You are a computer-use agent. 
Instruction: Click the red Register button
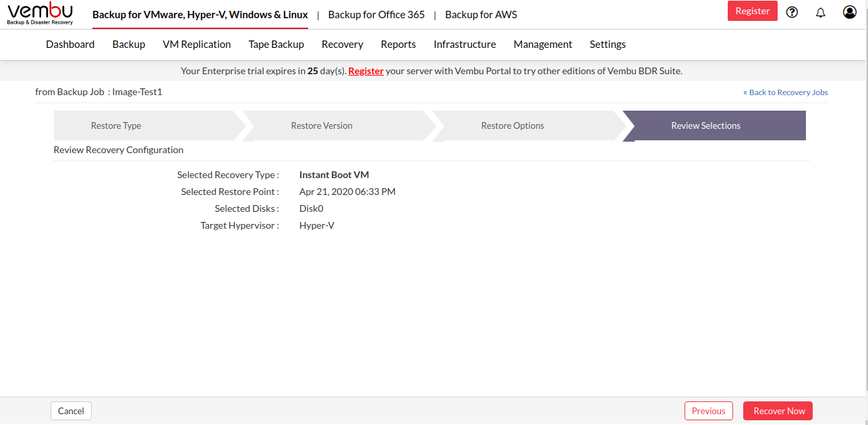(753, 11)
